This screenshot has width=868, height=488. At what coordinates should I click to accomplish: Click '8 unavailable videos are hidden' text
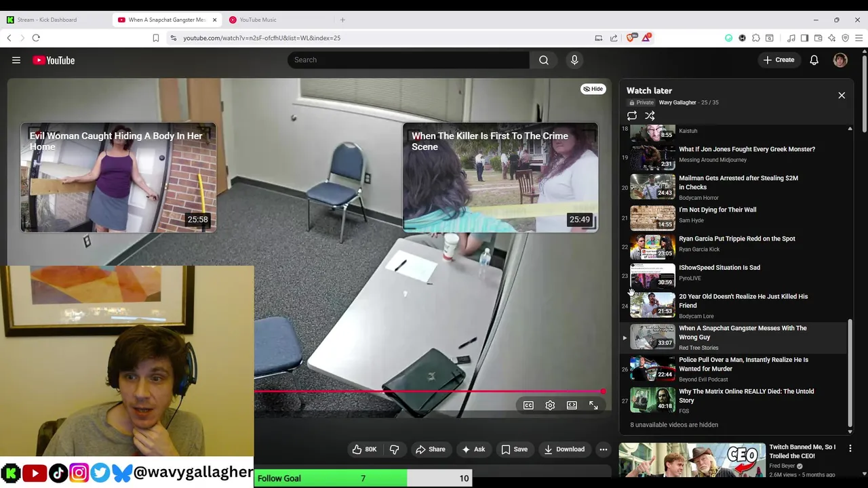pos(674,425)
